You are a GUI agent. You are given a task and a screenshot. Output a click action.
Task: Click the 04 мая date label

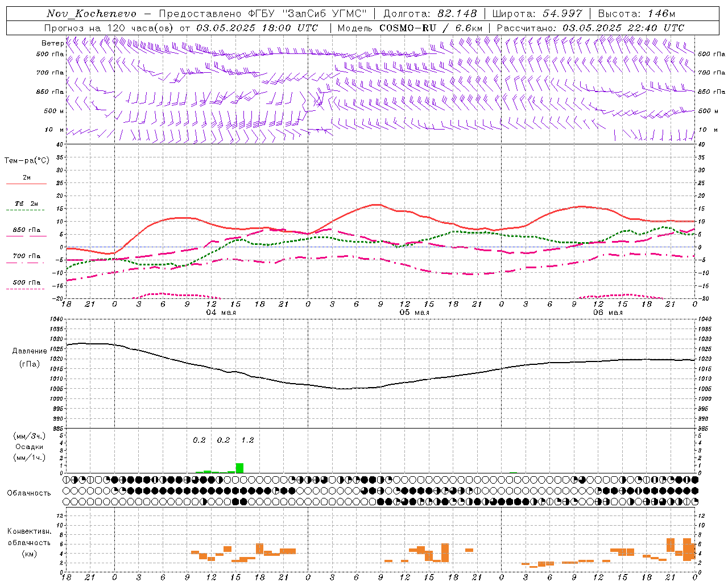(221, 313)
